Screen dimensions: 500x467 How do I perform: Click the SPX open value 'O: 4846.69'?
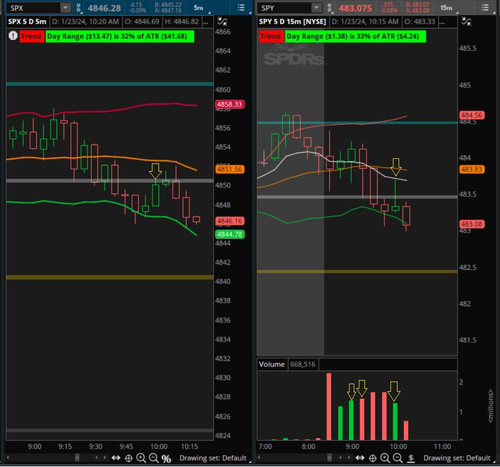coord(142,22)
